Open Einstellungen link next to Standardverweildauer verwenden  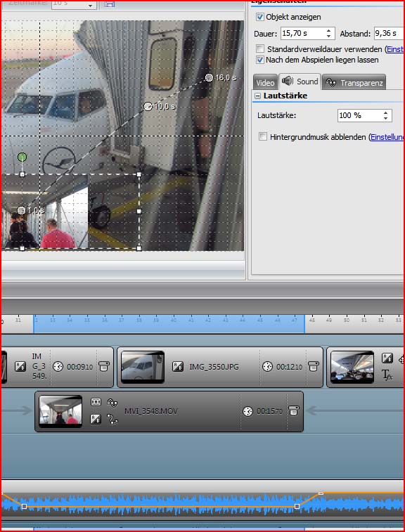[395, 49]
